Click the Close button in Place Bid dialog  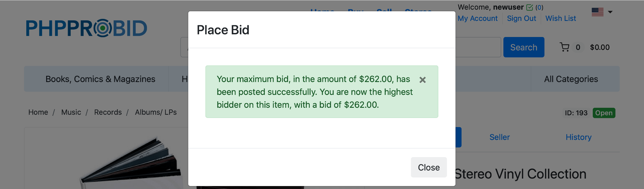pyautogui.click(x=429, y=167)
